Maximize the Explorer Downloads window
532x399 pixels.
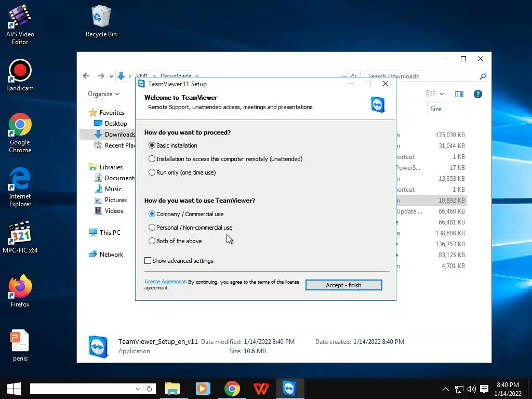tap(463, 59)
